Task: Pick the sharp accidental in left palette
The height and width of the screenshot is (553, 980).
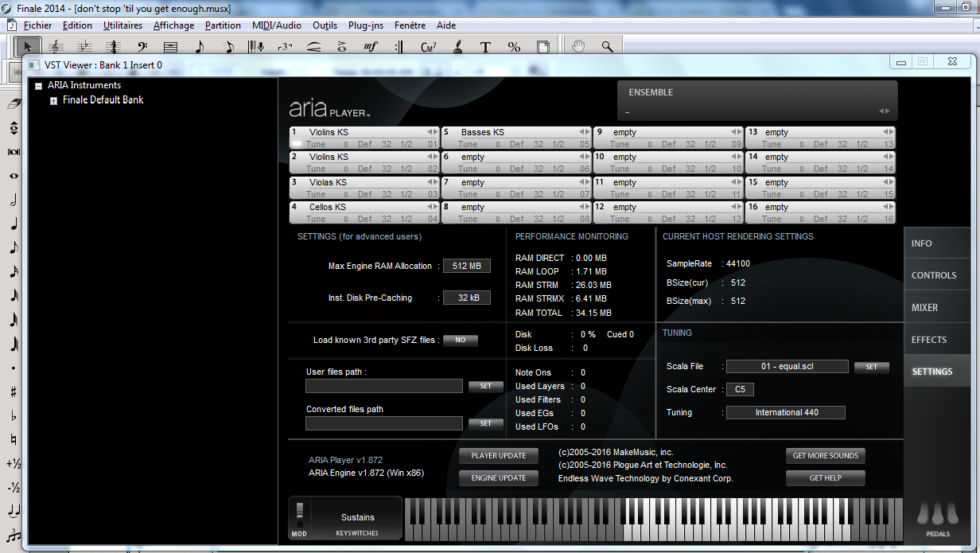Action: pos(14,391)
